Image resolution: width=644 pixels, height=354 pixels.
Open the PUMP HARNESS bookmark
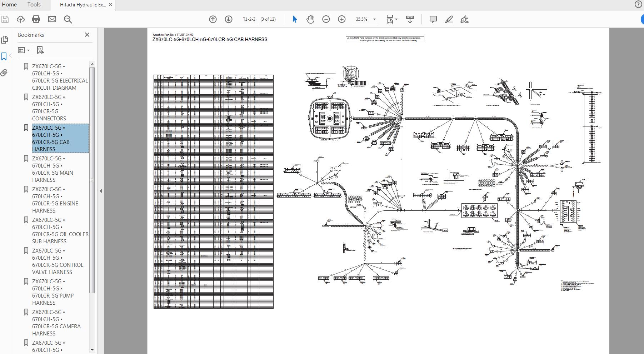click(x=53, y=292)
